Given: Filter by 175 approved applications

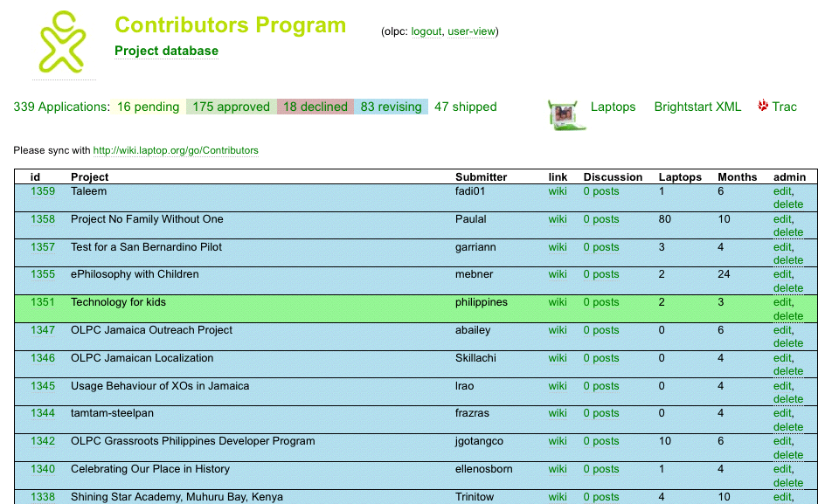Looking at the screenshot, I should point(231,107).
